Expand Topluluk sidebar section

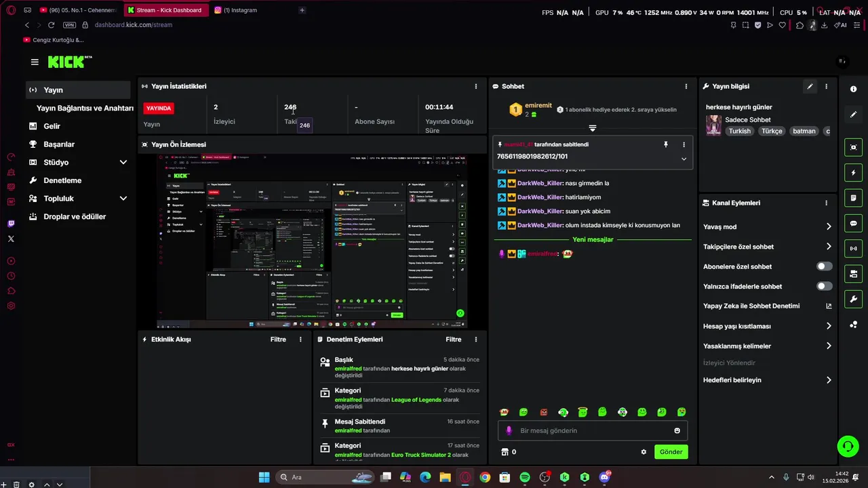coord(123,199)
